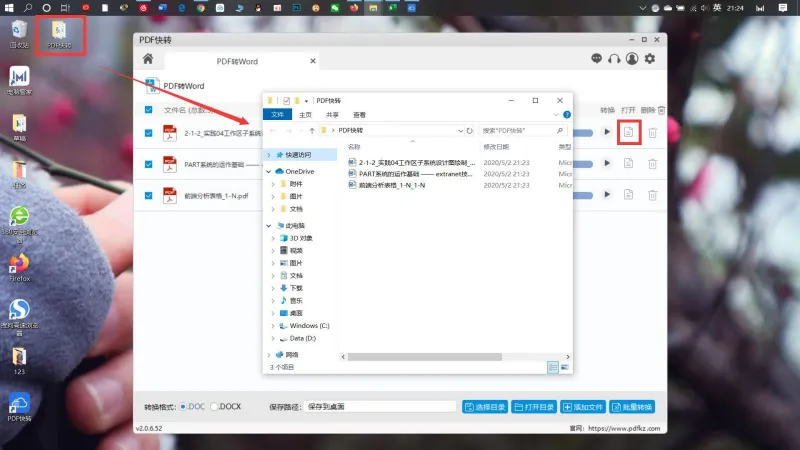Image resolution: width=800 pixels, height=450 pixels.
Task: Open the 文件 tab in Explorer
Action: coord(277,114)
